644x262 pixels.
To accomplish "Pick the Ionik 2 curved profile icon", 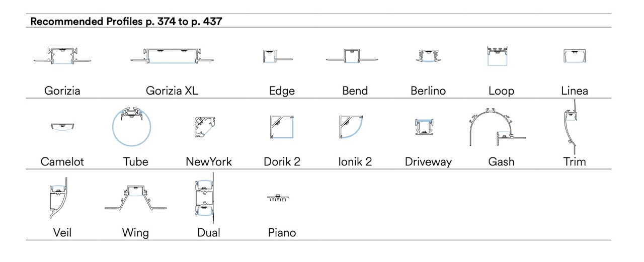I will pyautogui.click(x=351, y=127).
